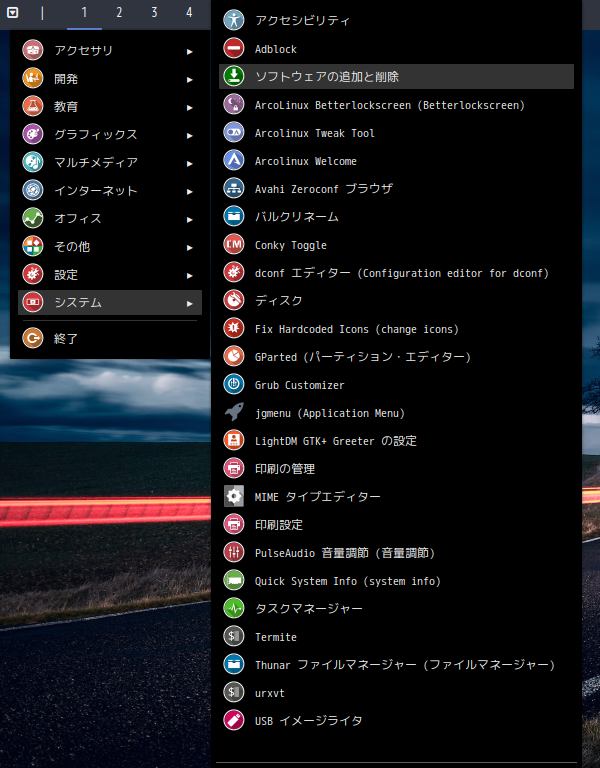Click the グラフィックス palette icon

click(33, 134)
